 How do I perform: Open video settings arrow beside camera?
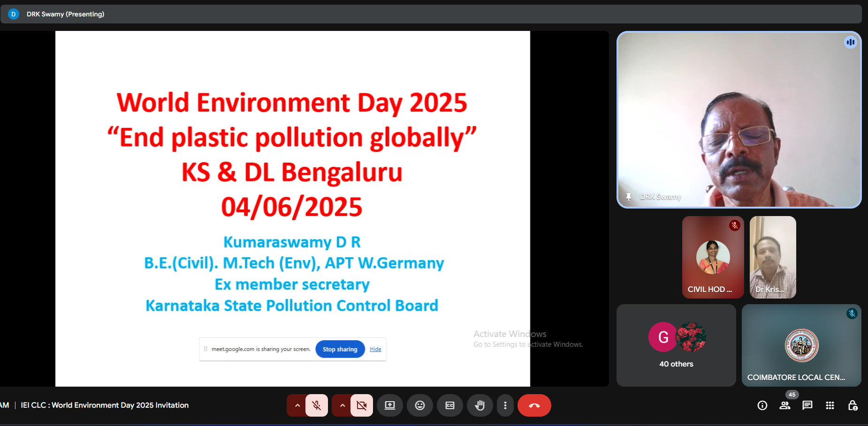(x=342, y=405)
